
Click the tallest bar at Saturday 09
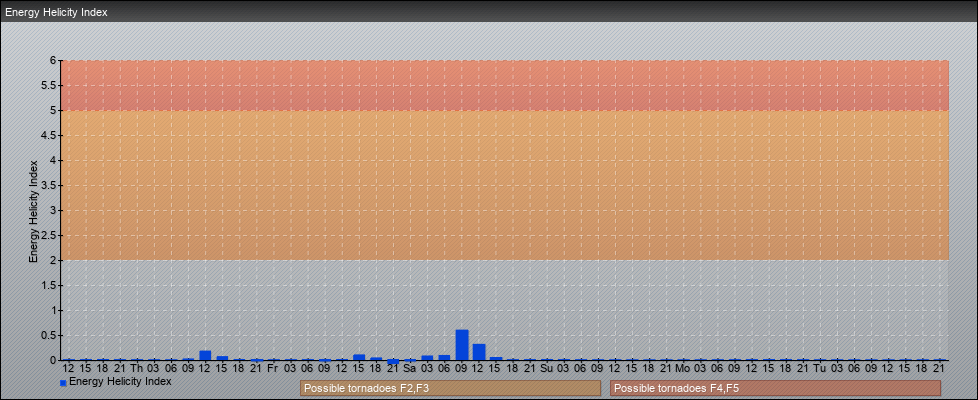point(462,345)
